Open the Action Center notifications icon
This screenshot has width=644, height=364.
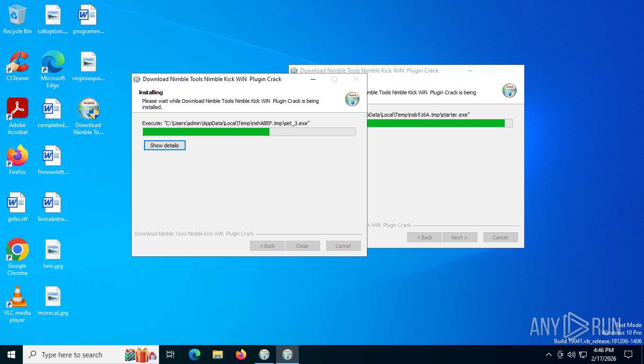(628, 355)
